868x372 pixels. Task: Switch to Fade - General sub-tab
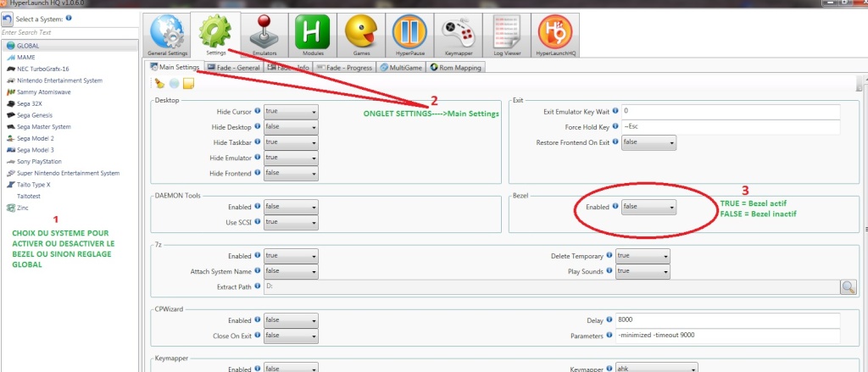tap(234, 68)
